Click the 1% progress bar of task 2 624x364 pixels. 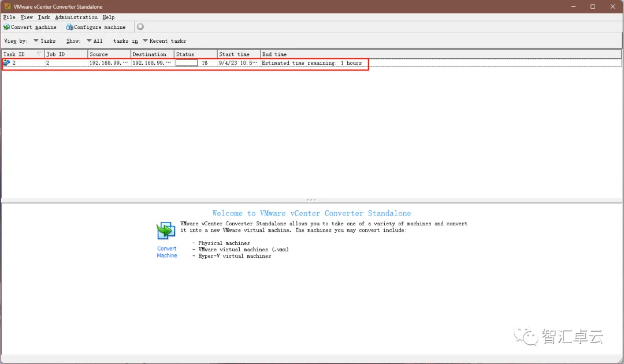[187, 63]
